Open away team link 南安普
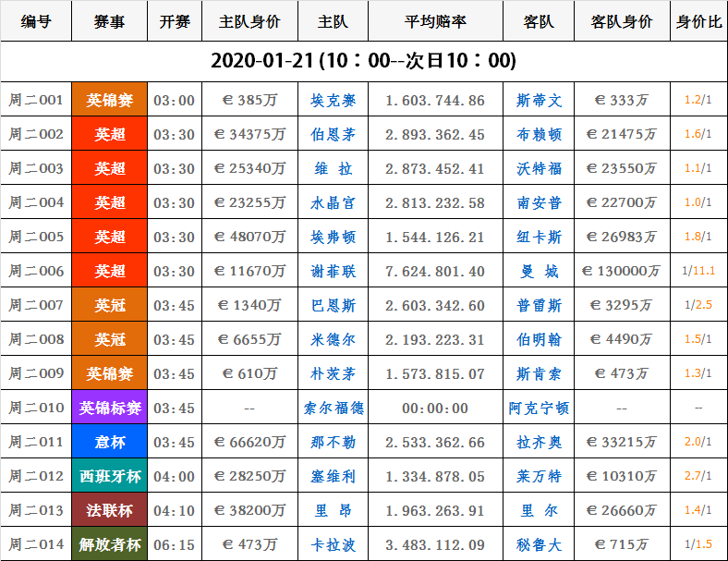728x561 pixels. pyautogui.click(x=539, y=202)
